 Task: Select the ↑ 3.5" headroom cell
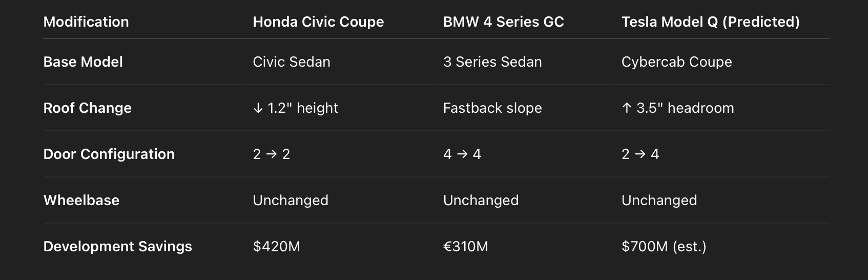click(677, 108)
